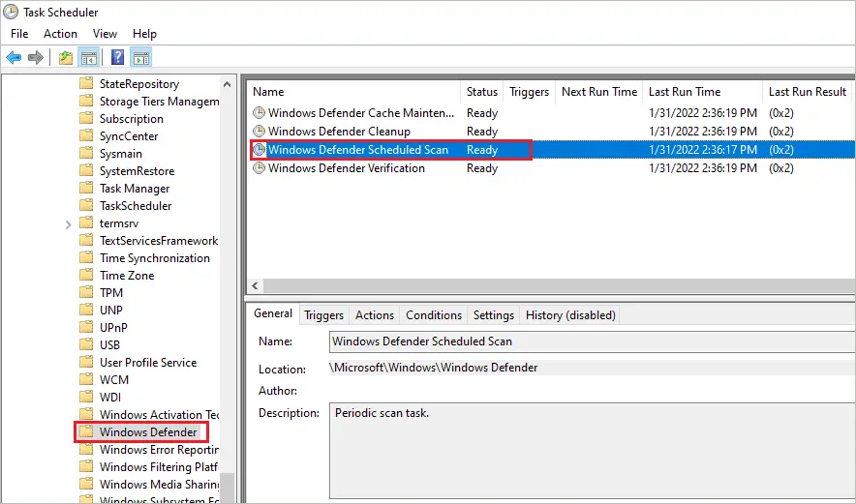Open the Help menu
Image resolution: width=856 pixels, height=504 pixels.
coord(144,34)
